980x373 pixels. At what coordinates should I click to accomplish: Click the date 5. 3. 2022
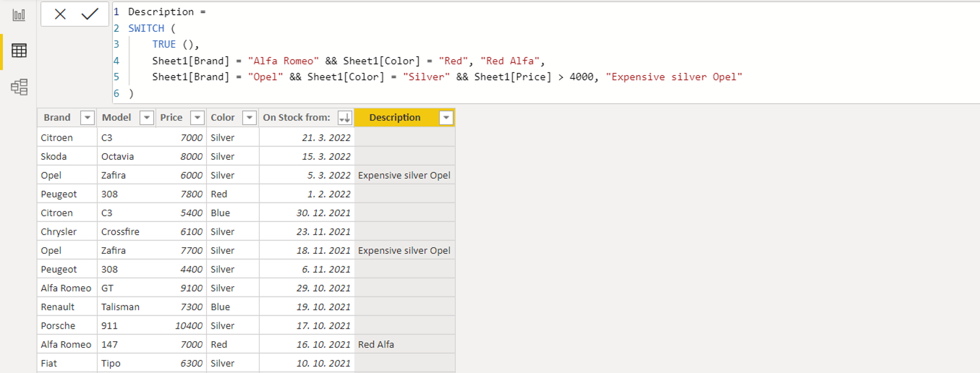[x=306, y=175]
